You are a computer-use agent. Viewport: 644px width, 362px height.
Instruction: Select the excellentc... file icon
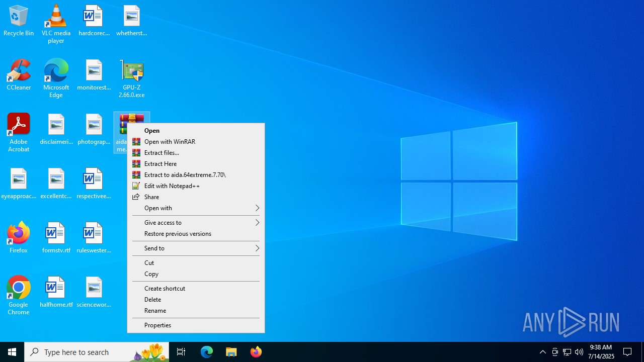56,184
